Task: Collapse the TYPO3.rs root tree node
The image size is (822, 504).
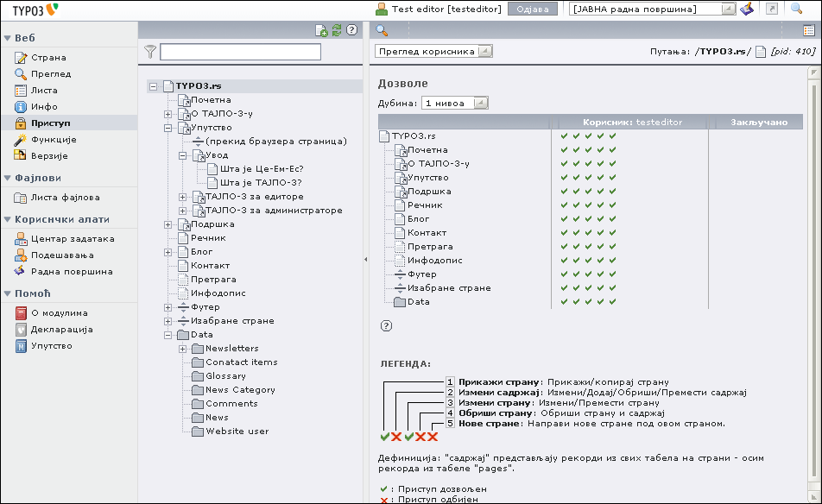Action: [153, 86]
